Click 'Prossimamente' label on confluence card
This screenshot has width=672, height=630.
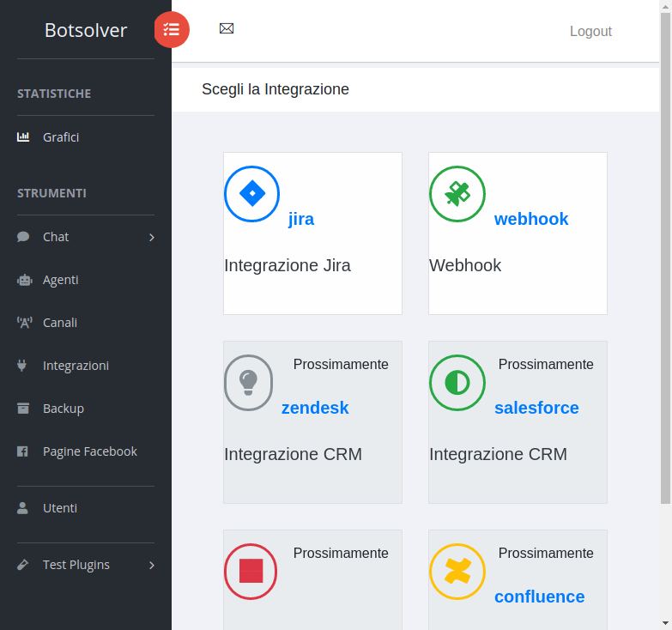pyautogui.click(x=546, y=554)
